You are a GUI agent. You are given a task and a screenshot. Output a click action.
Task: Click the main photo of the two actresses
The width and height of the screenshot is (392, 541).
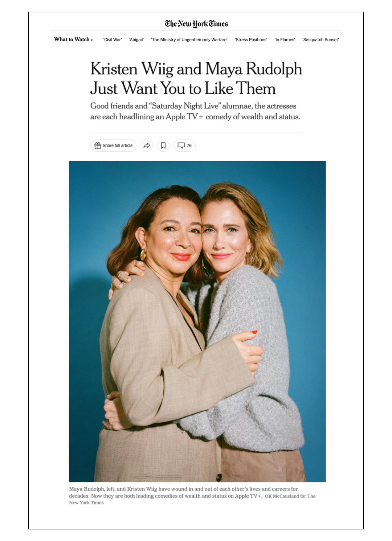point(197,321)
